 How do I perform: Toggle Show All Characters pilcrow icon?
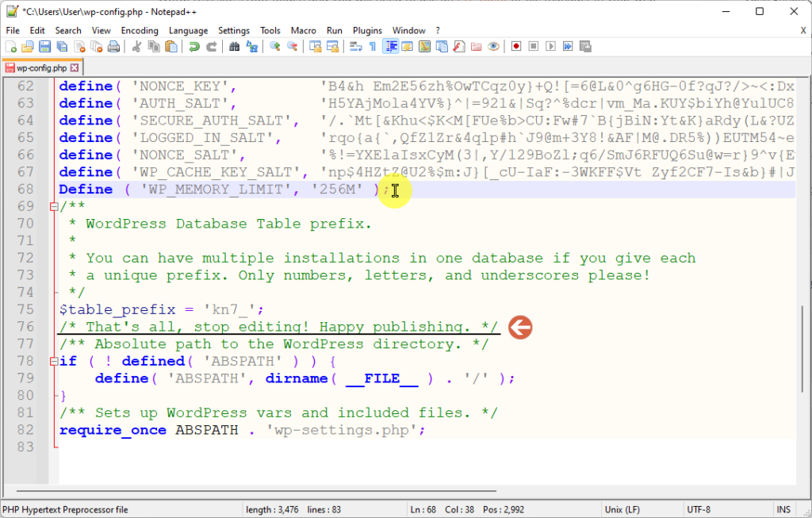tap(373, 47)
